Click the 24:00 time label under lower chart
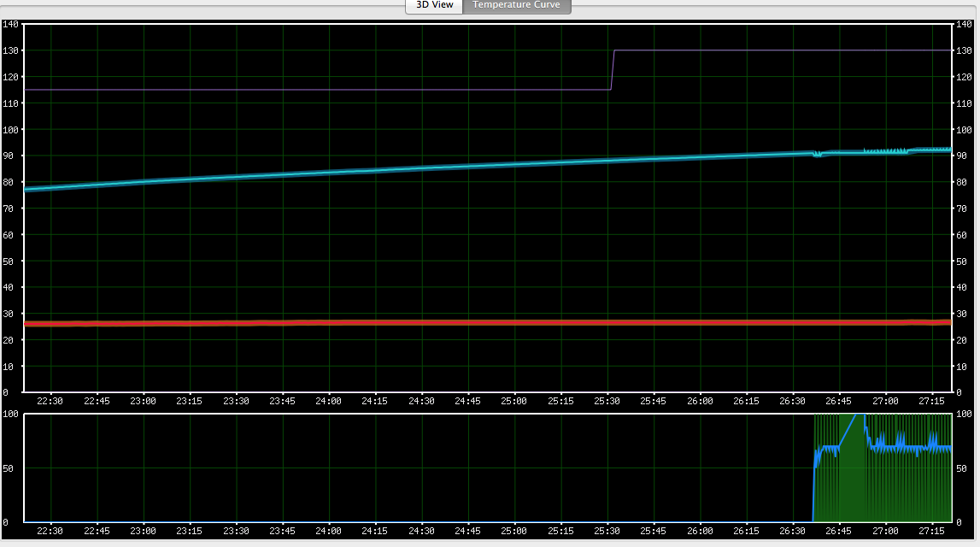 click(x=329, y=531)
